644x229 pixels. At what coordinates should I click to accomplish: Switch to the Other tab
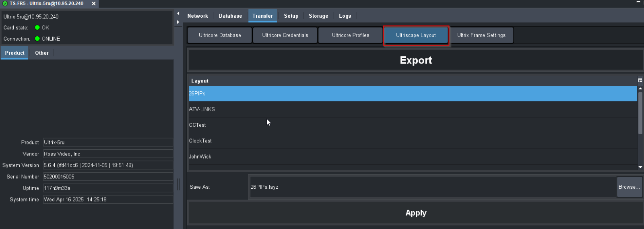pyautogui.click(x=42, y=53)
